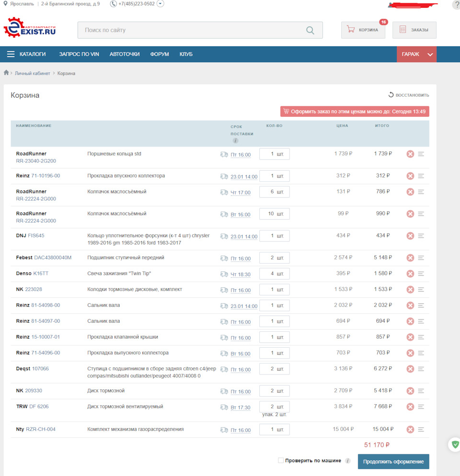This screenshot has height=476, width=460.
Task: Click the Проверить по машине info icon
Action: coord(347,461)
